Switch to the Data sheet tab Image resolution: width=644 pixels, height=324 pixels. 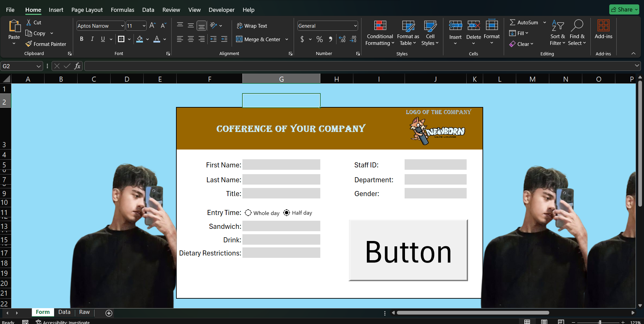[64, 312]
